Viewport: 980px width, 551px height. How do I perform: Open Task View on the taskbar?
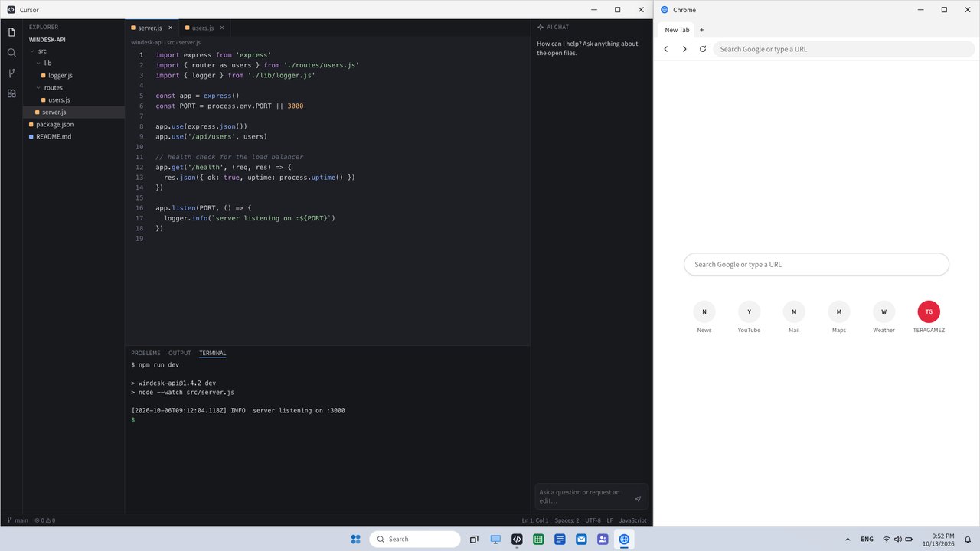(x=474, y=540)
